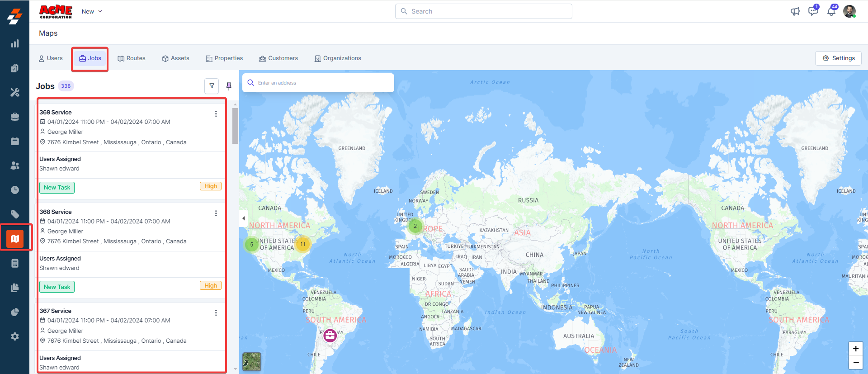868x374 pixels.
Task: Open the gear settings sidebar icon
Action: 15,336
